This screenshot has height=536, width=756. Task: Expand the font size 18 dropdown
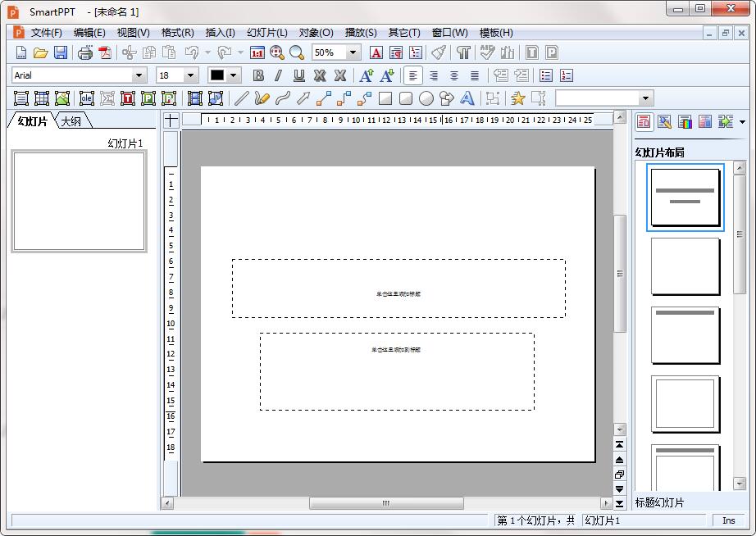tap(191, 75)
